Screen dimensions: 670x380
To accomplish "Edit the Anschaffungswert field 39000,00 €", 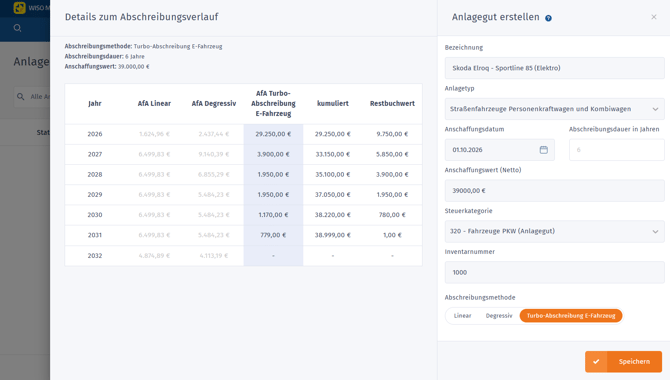I will pyautogui.click(x=554, y=191).
